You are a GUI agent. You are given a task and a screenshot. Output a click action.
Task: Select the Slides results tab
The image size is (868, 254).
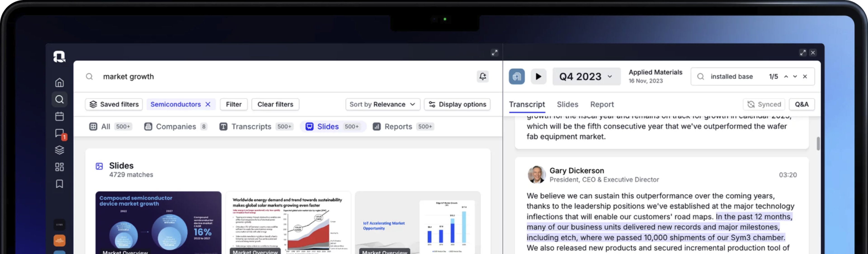point(333,127)
